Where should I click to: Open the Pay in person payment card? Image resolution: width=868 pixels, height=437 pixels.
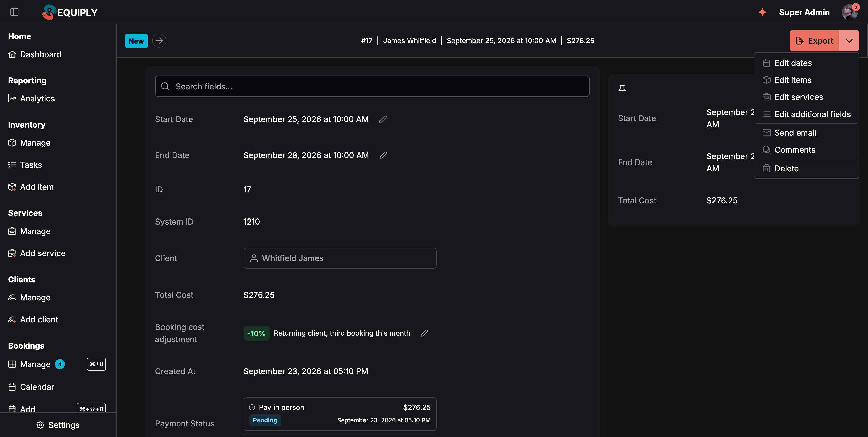[x=340, y=414]
